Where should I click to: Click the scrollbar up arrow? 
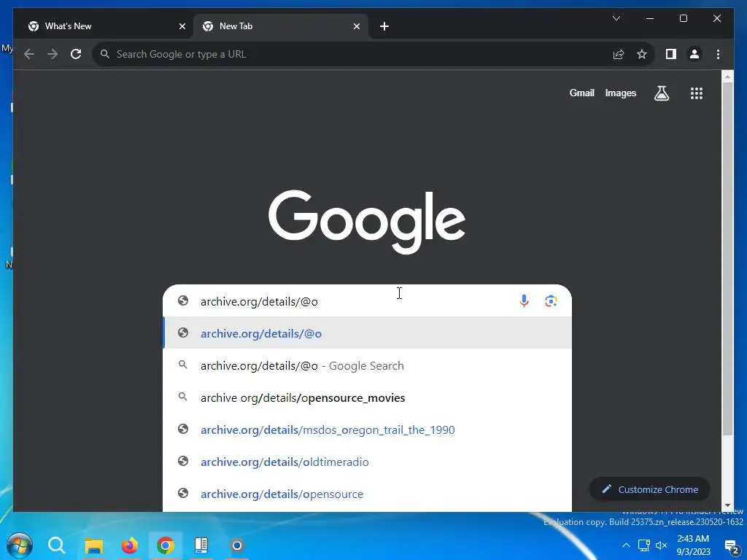pyautogui.click(x=727, y=76)
